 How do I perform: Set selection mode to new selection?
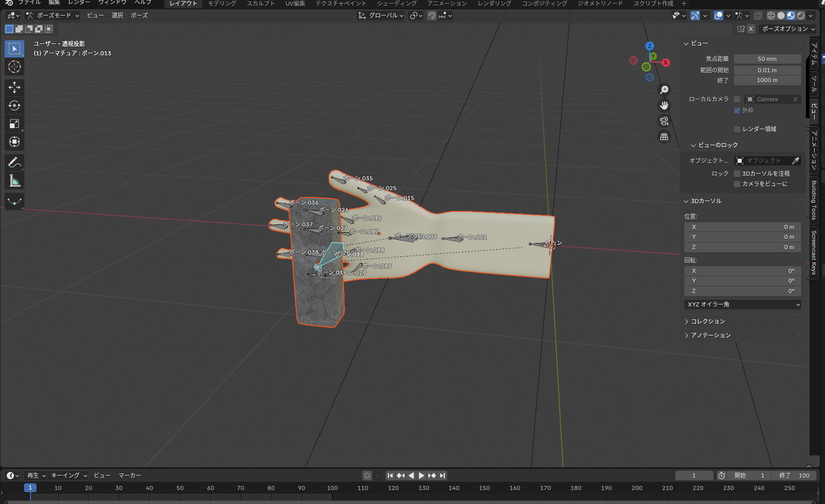9,29
